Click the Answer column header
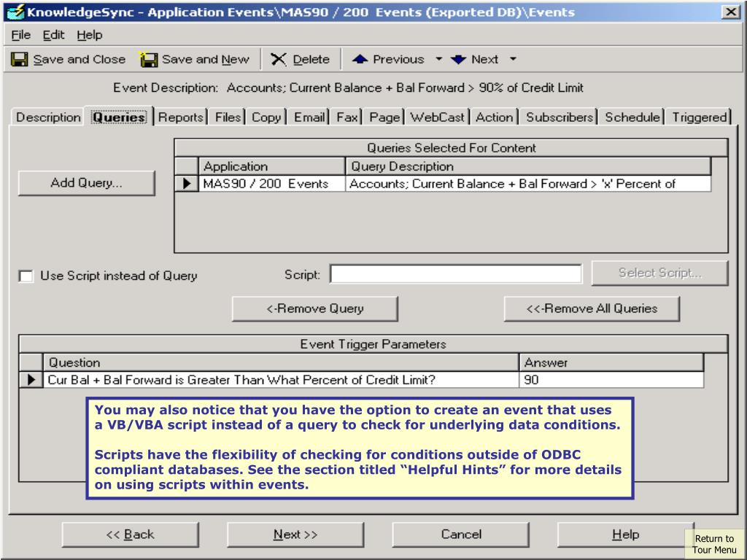Image resolution: width=747 pixels, height=560 pixels. [611, 362]
